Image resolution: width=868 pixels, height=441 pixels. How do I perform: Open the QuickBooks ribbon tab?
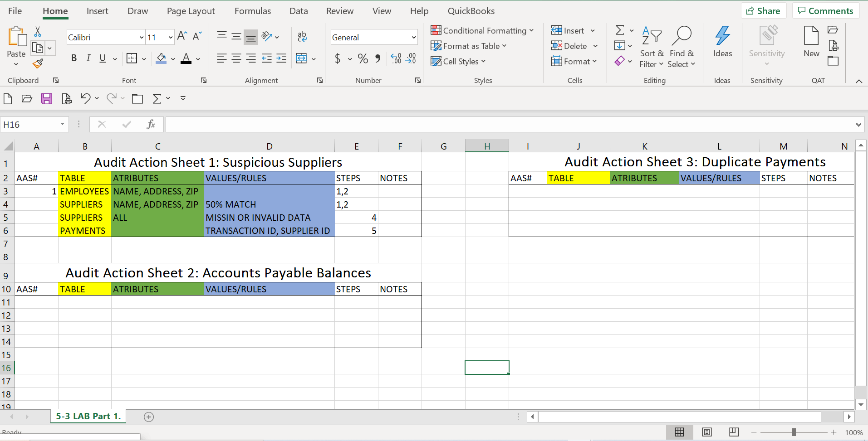click(471, 11)
